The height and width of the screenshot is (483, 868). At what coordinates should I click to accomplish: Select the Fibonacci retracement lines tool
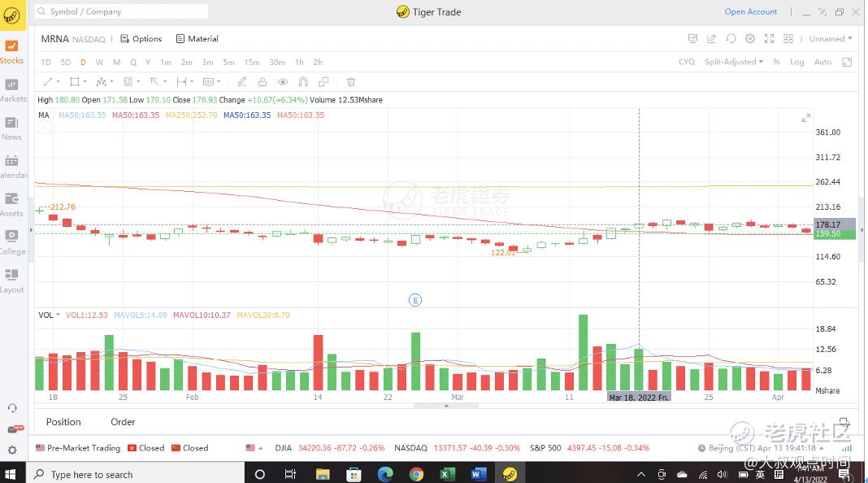point(128,82)
